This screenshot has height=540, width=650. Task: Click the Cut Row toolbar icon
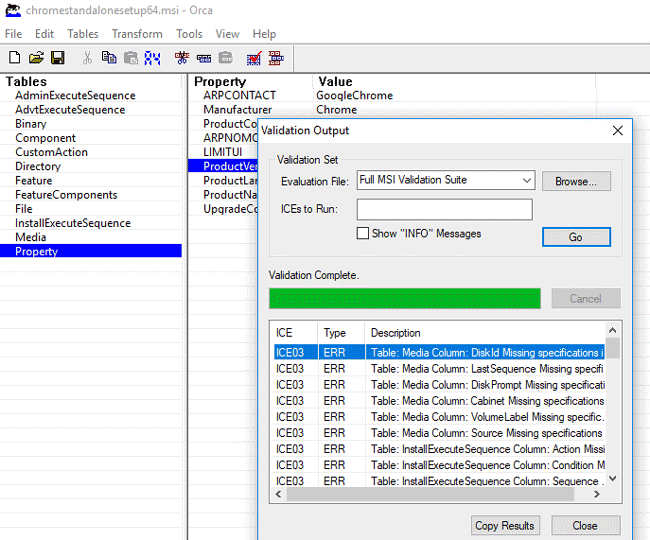pos(182,58)
